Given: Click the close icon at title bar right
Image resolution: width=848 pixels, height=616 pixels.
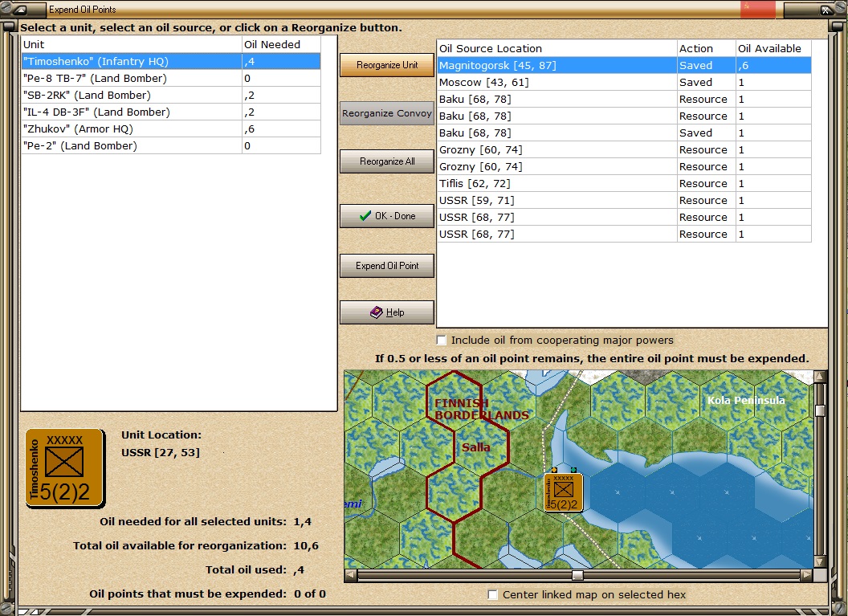Looking at the screenshot, I should coord(826,10).
